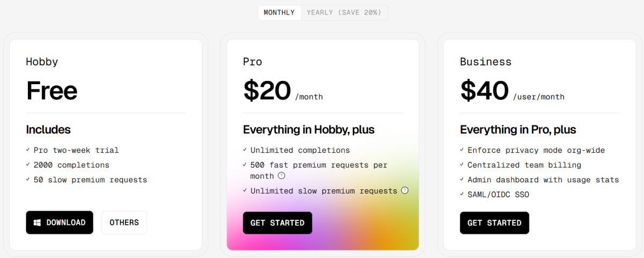Open help icon beside unlimited slow premium requests
The width and height of the screenshot is (644, 258).
(405, 190)
